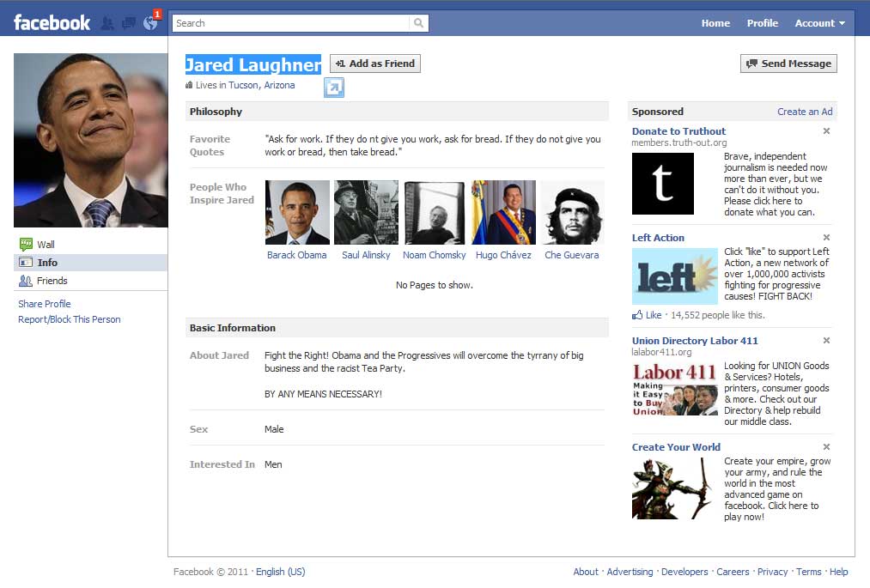Click the Barack Obama name link
Screen dimensions: 870x588
click(297, 255)
